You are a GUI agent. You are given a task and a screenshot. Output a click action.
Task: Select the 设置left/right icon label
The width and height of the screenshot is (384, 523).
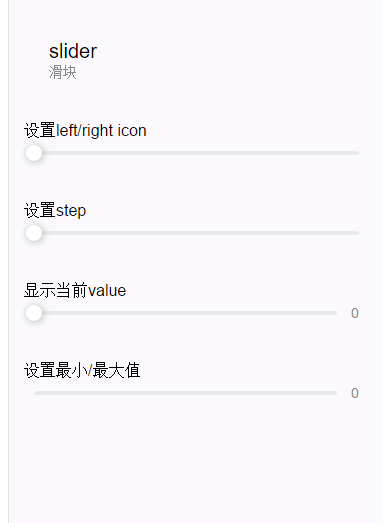click(85, 130)
